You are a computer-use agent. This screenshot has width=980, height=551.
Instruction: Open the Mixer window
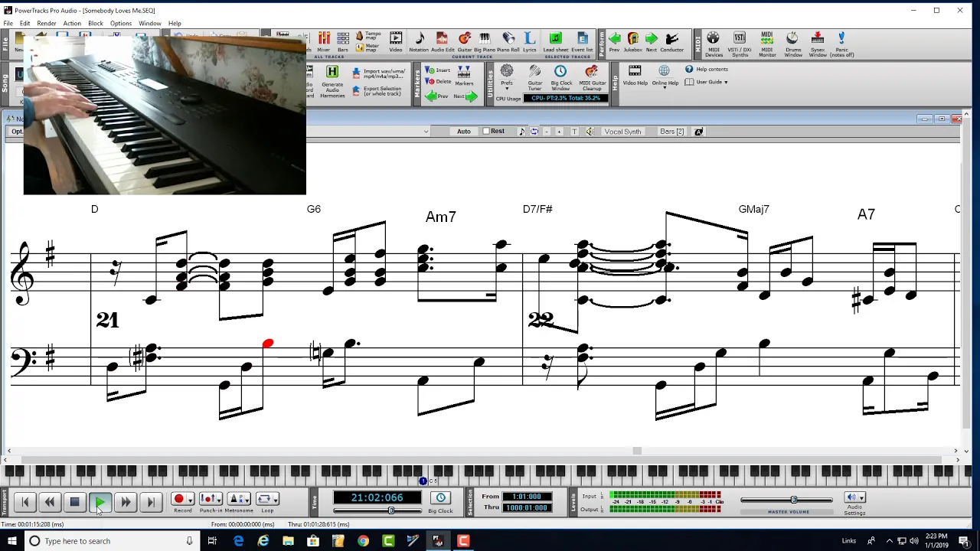(x=324, y=42)
